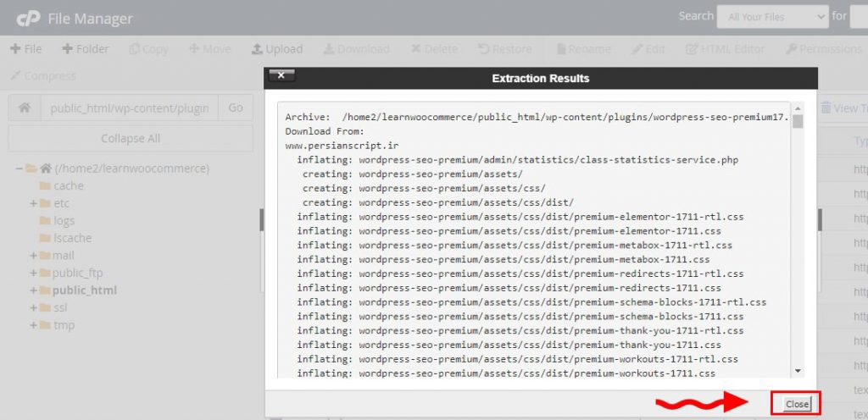Click the Upload toolbar icon
Image resolution: width=868 pixels, height=420 pixels.
(x=277, y=49)
